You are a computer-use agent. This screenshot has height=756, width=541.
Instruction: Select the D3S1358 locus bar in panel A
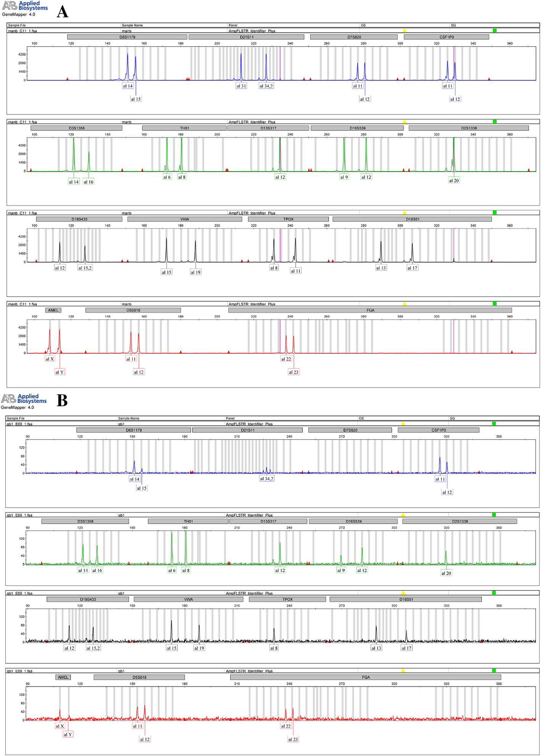76,128
